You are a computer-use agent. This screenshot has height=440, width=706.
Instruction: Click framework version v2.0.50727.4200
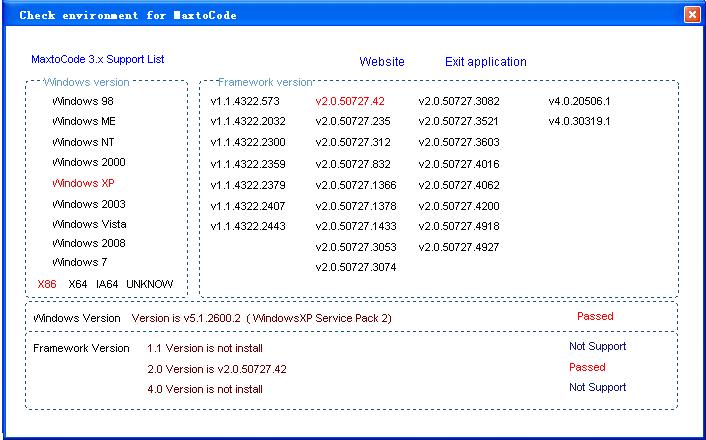click(x=459, y=206)
